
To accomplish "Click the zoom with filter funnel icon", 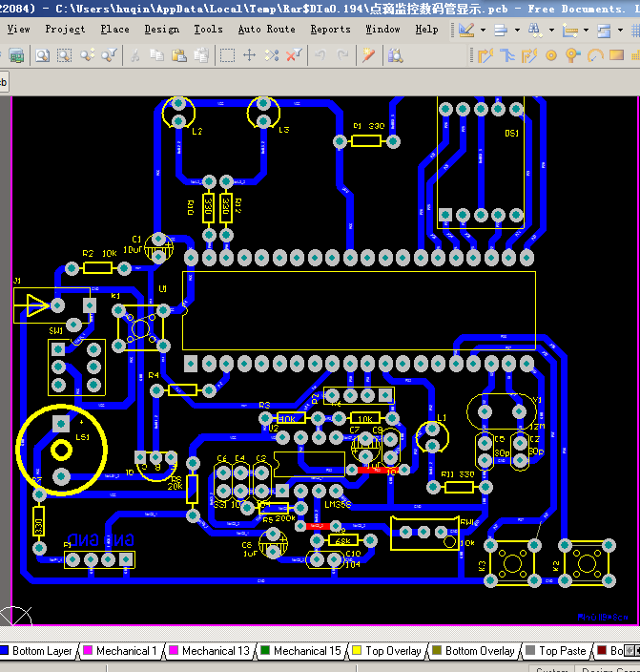I will click(x=110, y=55).
